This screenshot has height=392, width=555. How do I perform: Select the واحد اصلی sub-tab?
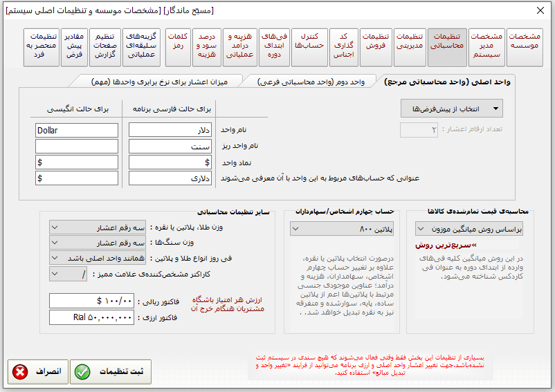pos(447,82)
